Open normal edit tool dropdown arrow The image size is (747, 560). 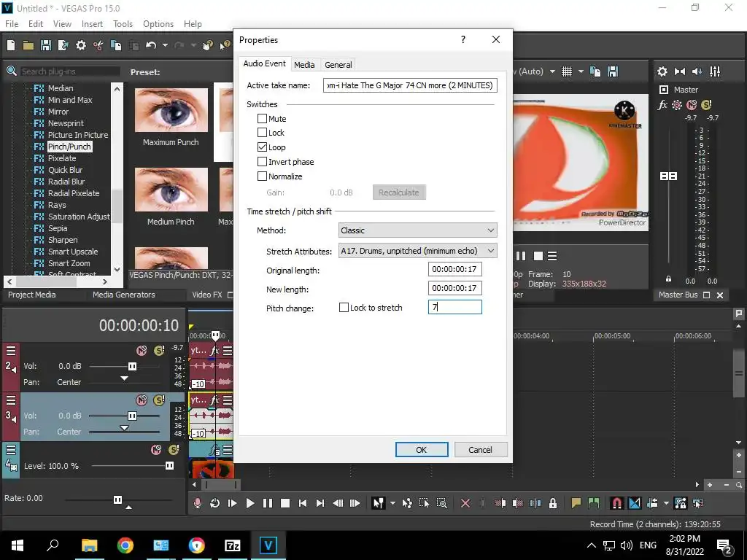coord(392,503)
